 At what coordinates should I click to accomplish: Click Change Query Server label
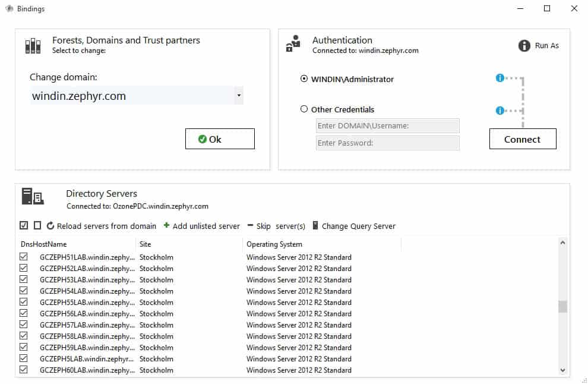[359, 226]
